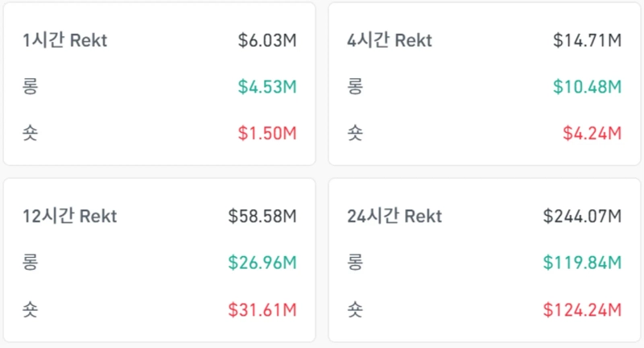
Task: Click the 롱 label in 12시간 Rekt card
Action: point(31,262)
